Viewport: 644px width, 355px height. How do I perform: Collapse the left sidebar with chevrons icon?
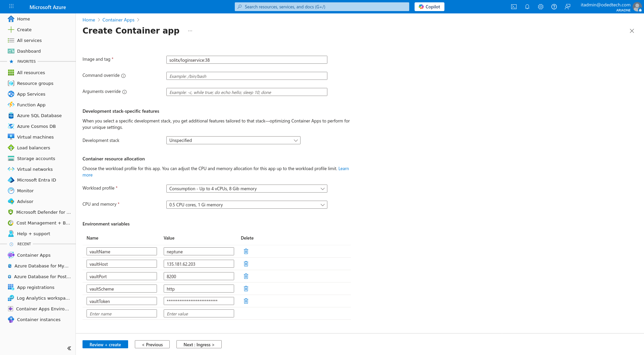(x=69, y=348)
